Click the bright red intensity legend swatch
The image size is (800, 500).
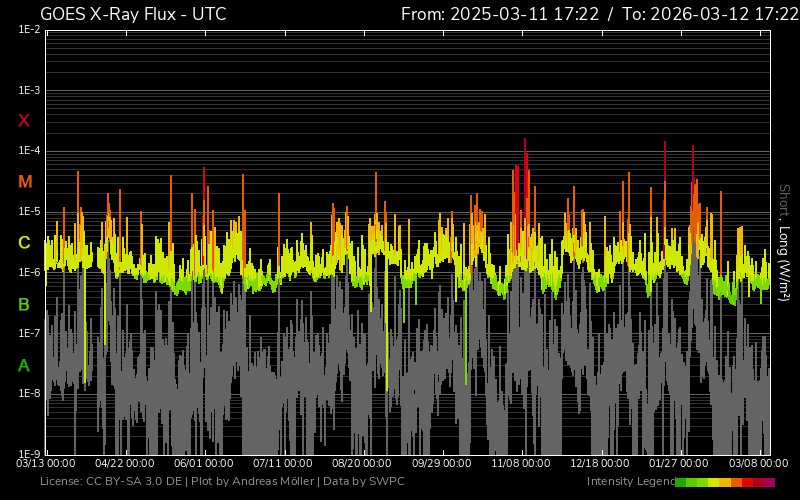(747, 483)
